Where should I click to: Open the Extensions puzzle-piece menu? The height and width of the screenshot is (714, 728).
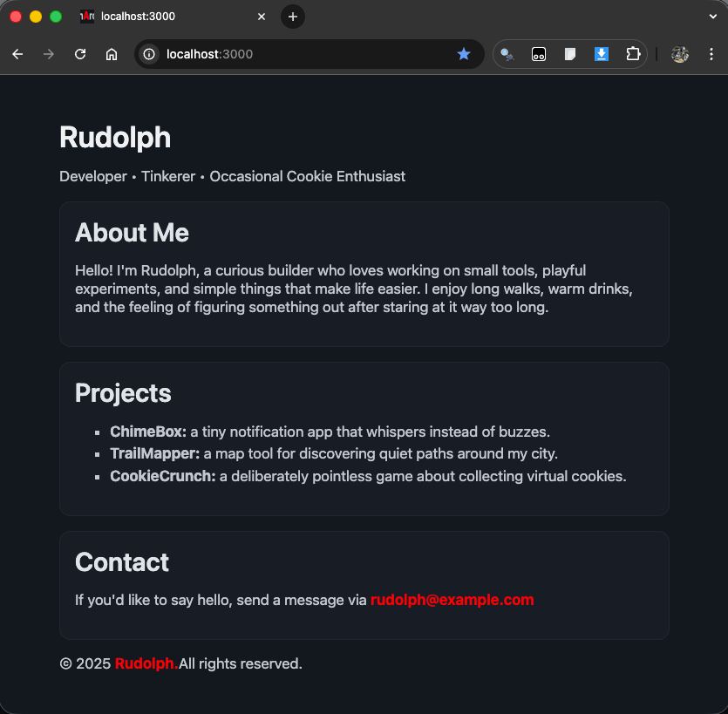633,54
